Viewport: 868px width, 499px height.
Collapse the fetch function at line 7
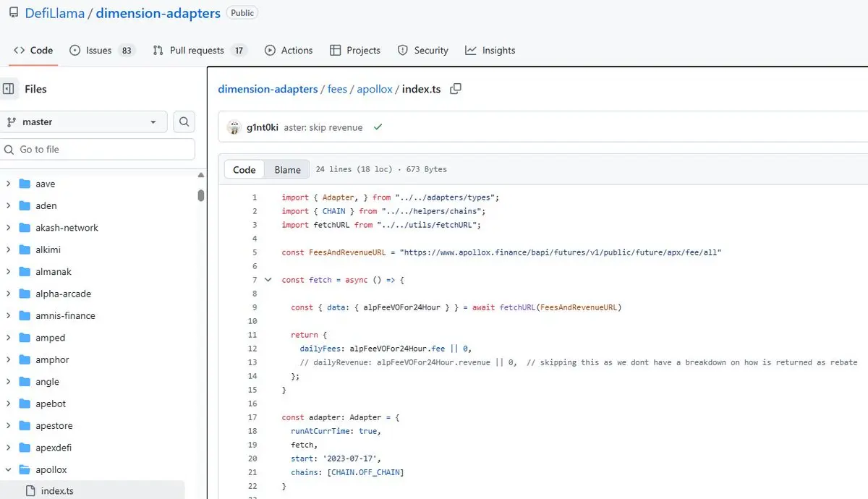[268, 279]
